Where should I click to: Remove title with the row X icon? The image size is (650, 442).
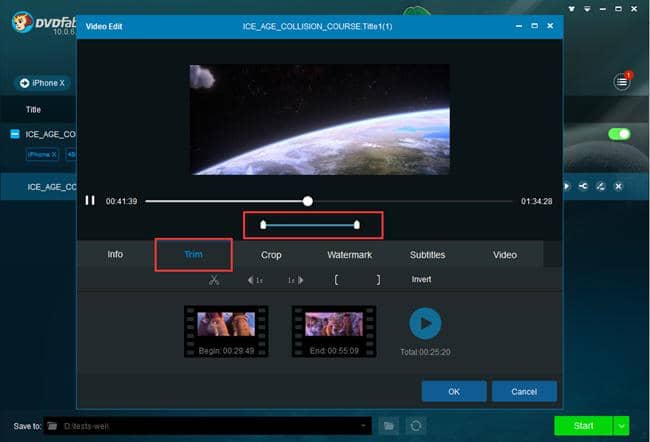[618, 187]
